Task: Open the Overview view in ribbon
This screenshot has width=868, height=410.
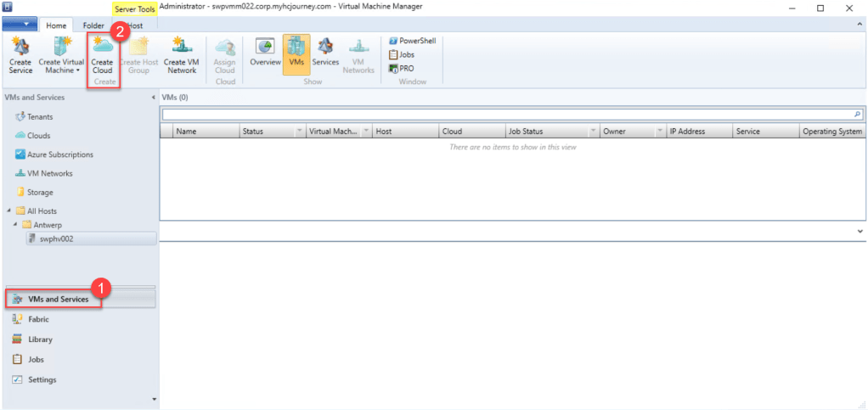Action: (265, 53)
